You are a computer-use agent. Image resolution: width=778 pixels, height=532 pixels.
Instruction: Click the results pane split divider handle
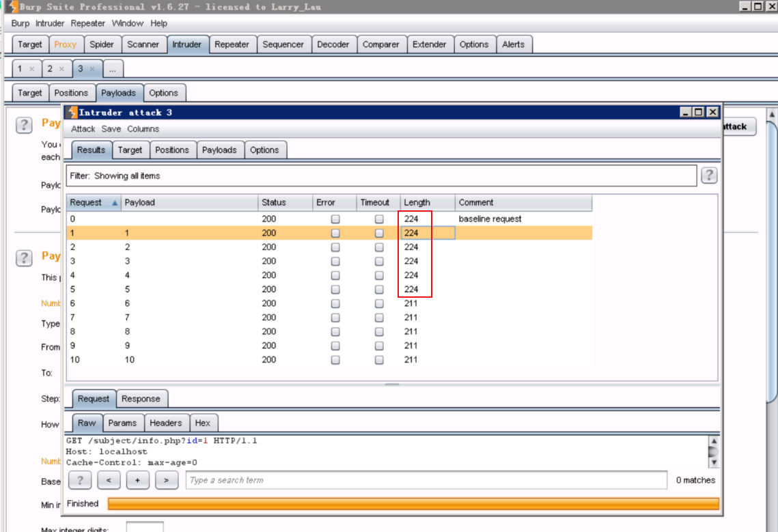tap(392, 384)
